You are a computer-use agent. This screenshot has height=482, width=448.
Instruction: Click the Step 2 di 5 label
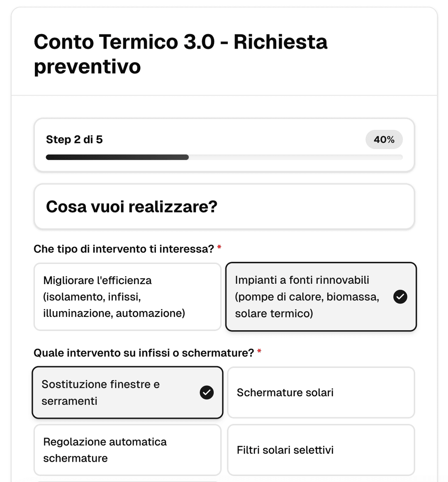[x=75, y=140]
